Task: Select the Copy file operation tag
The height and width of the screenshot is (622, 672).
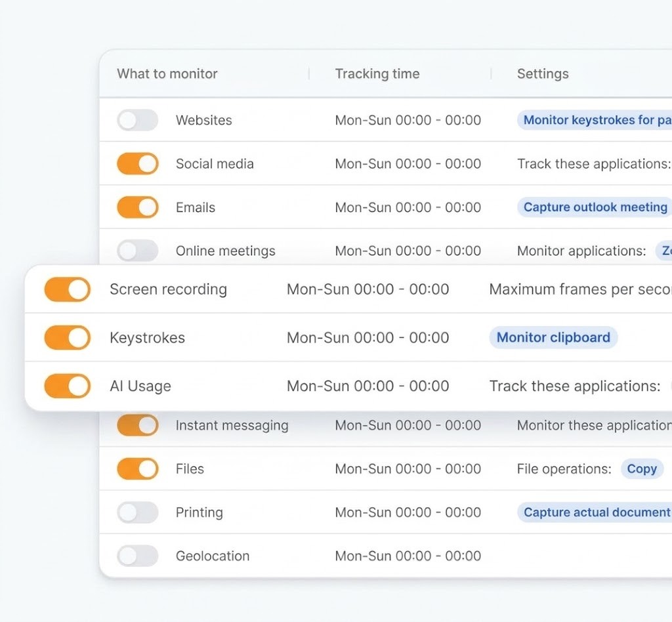Action: 642,468
